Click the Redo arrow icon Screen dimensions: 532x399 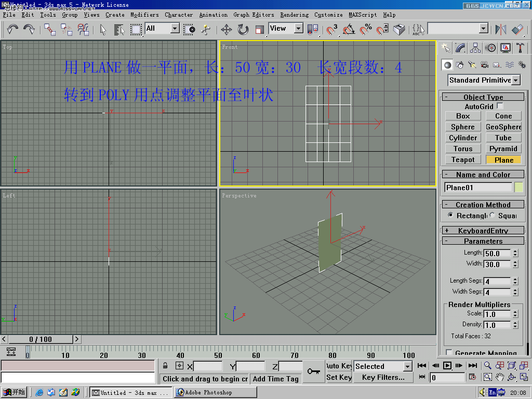29,29
